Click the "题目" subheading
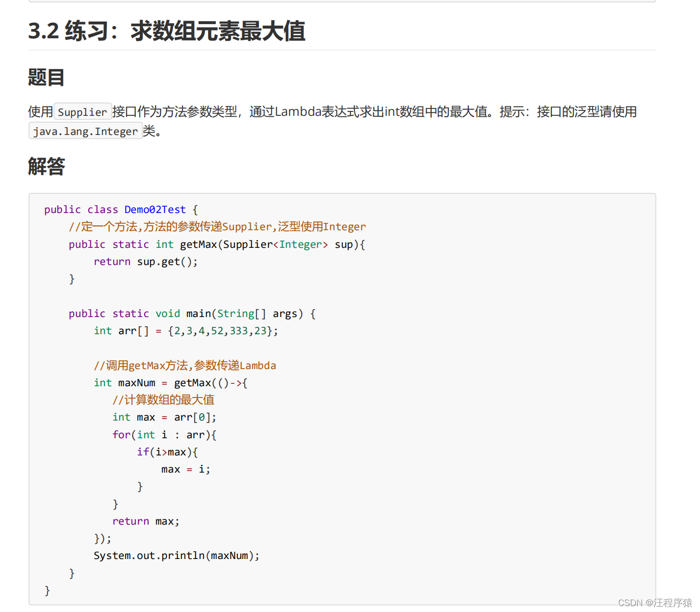This screenshot has width=700, height=612. pyautogui.click(x=46, y=78)
